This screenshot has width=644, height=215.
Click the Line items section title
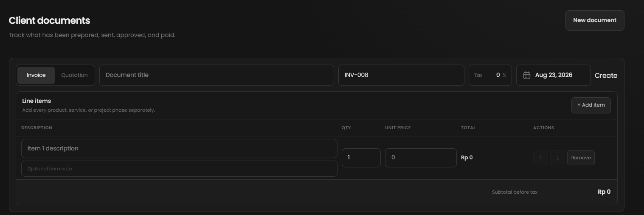click(37, 101)
